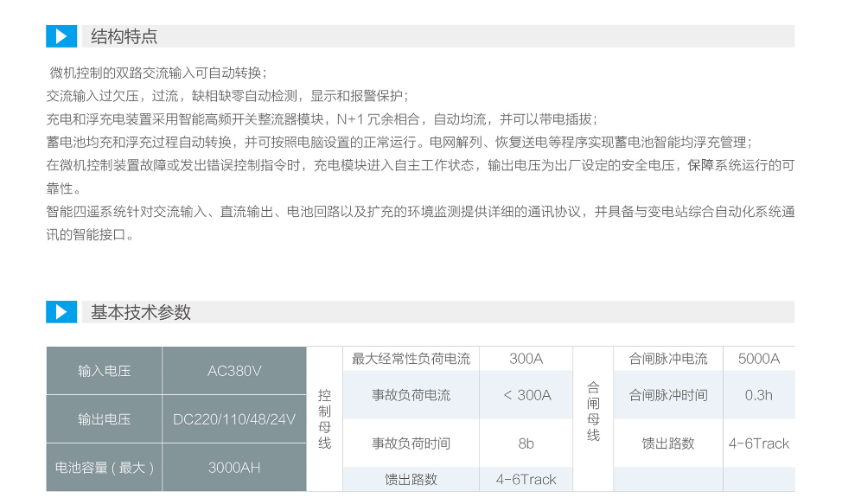Screen dimensions: 842x504
Task: Select the 0.3h value cell
Action: click(x=759, y=395)
